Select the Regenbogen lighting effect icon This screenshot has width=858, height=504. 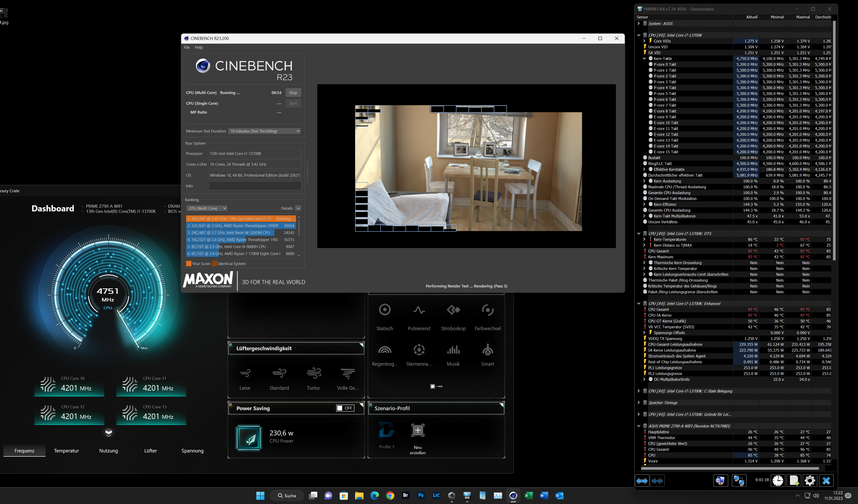(385, 350)
